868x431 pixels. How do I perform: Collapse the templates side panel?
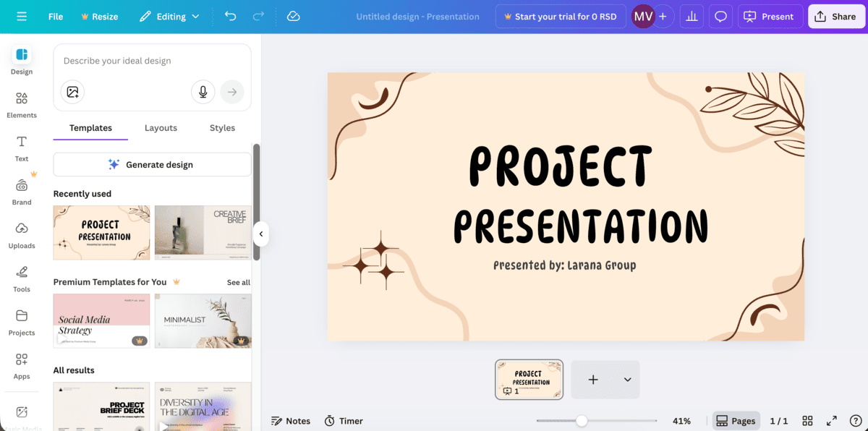point(260,234)
